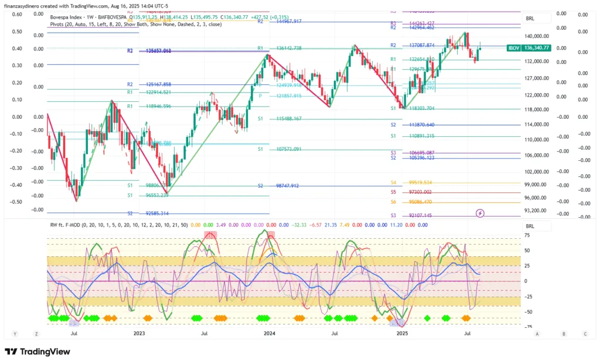Screen dimensions: 600x364
Task: Click the S1 118303.704 pivot level
Action: 412,109
